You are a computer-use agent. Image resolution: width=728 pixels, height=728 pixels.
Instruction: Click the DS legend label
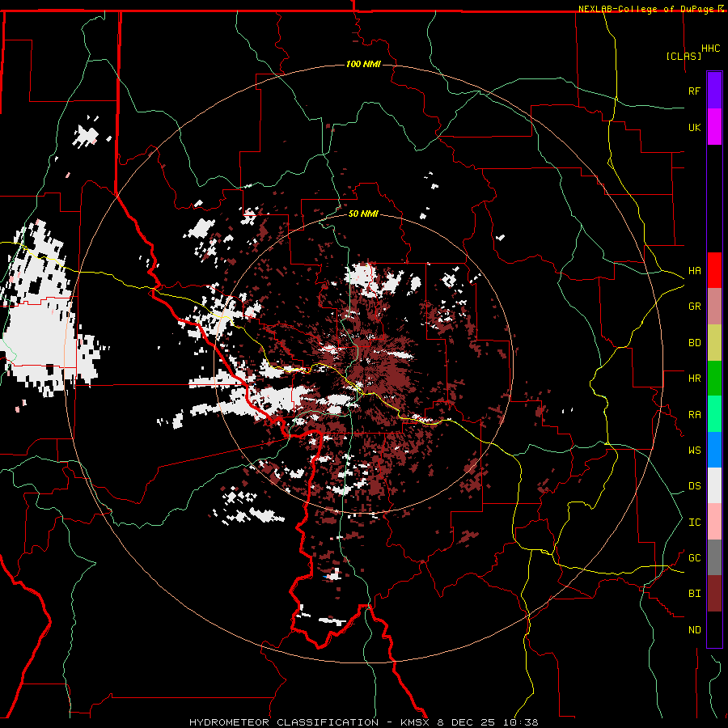(x=694, y=486)
